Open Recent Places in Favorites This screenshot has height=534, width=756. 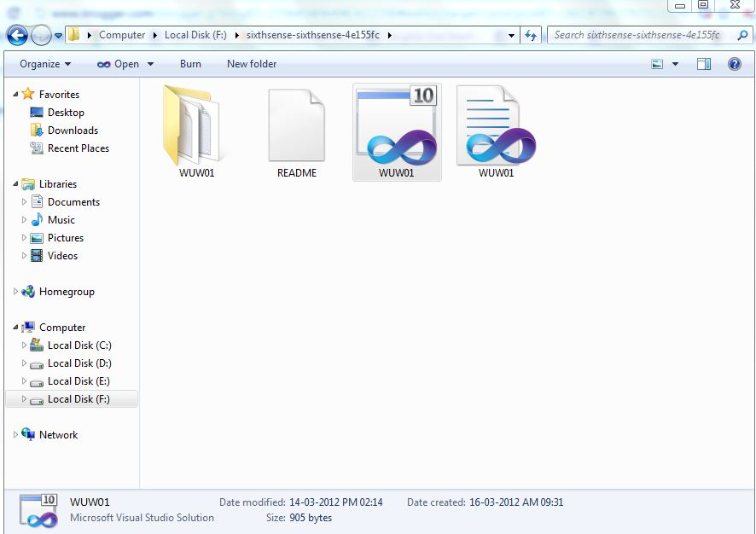point(79,148)
